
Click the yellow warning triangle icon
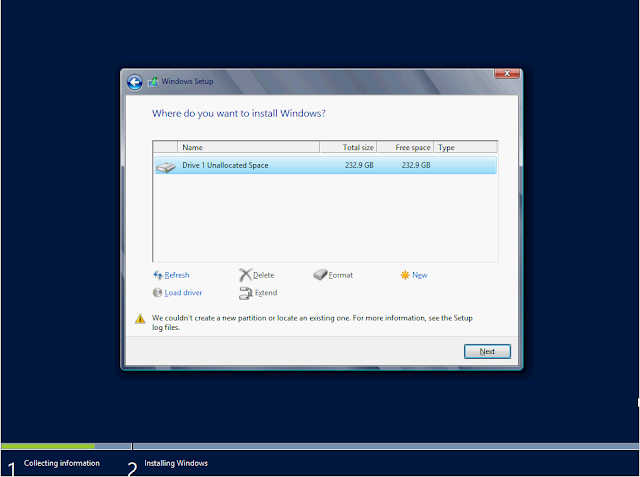click(140, 319)
